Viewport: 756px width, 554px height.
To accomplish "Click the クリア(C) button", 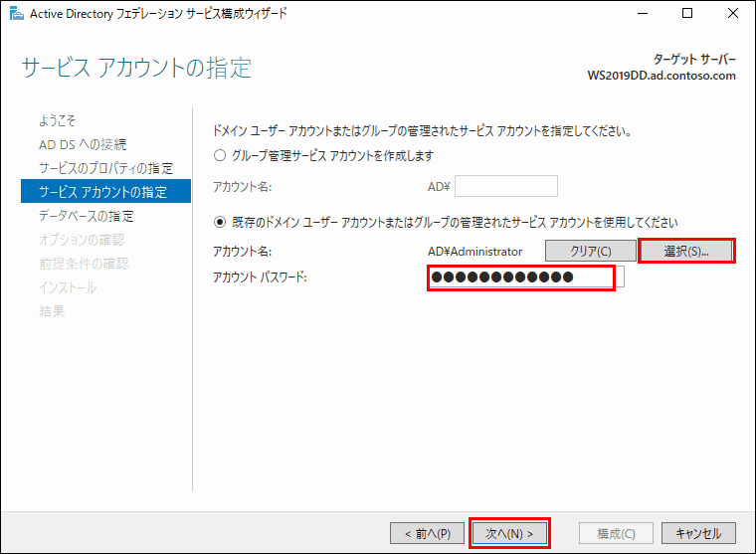I will click(x=591, y=251).
